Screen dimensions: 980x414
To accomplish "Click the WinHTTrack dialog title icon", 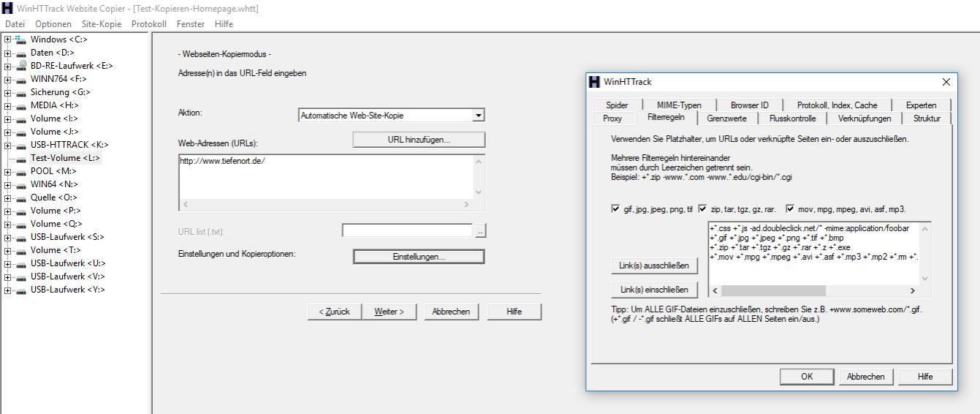I will click(x=594, y=82).
